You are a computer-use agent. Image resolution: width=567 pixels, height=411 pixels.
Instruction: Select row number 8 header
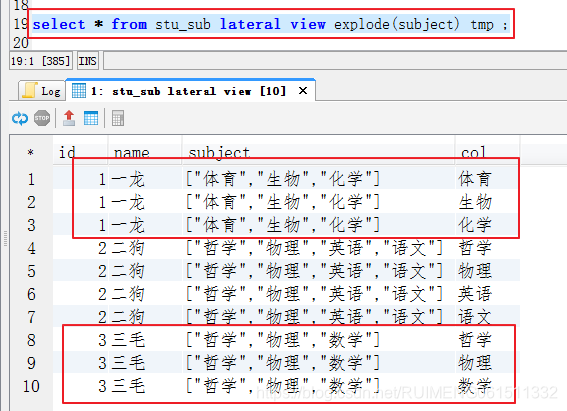(x=31, y=340)
